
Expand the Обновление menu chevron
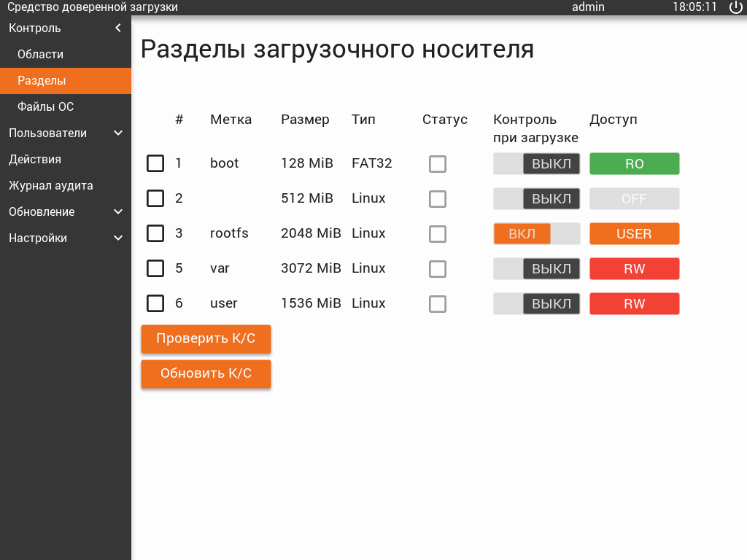[x=118, y=211]
